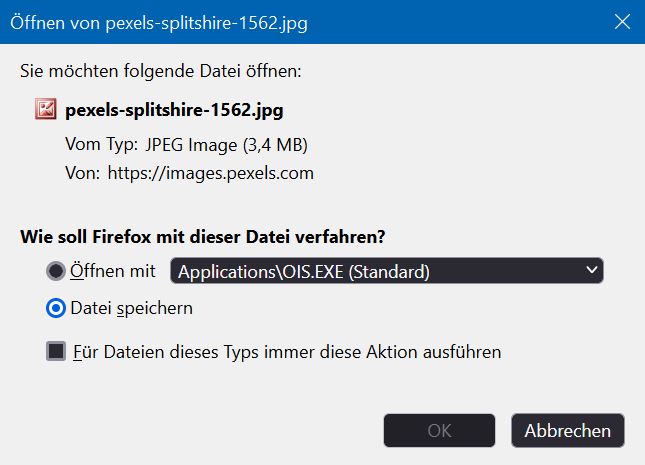Choose the "Datei speichern" radio button
The width and height of the screenshot is (645, 465).
point(56,308)
